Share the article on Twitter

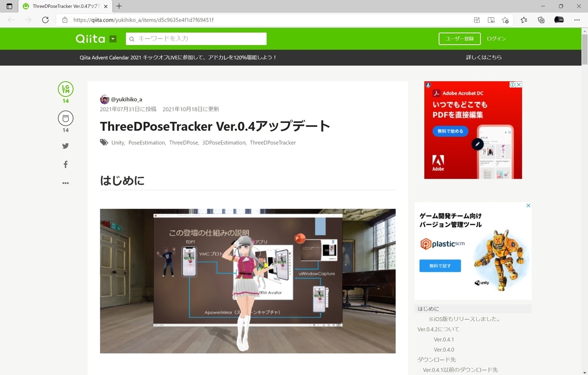point(65,145)
